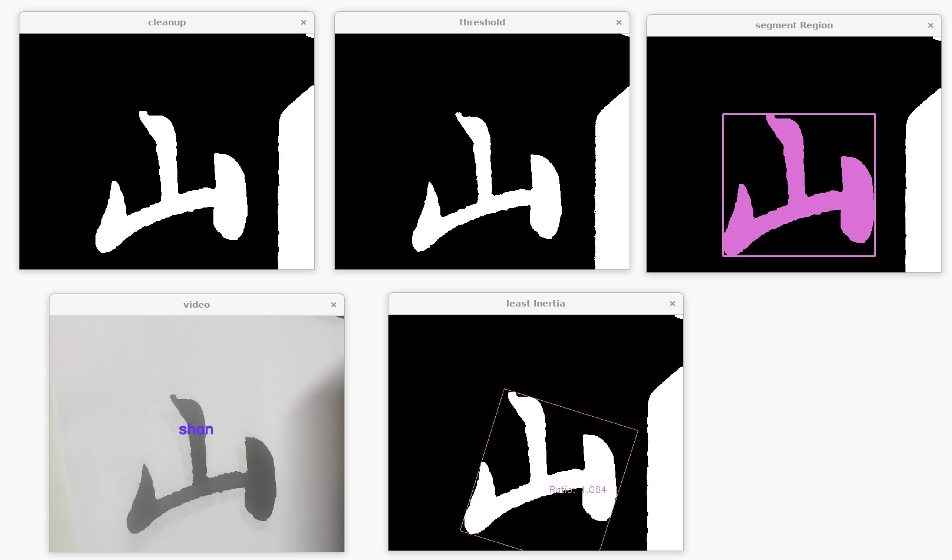Image resolution: width=952 pixels, height=560 pixels.
Task: Close the threshold window
Action: point(619,22)
